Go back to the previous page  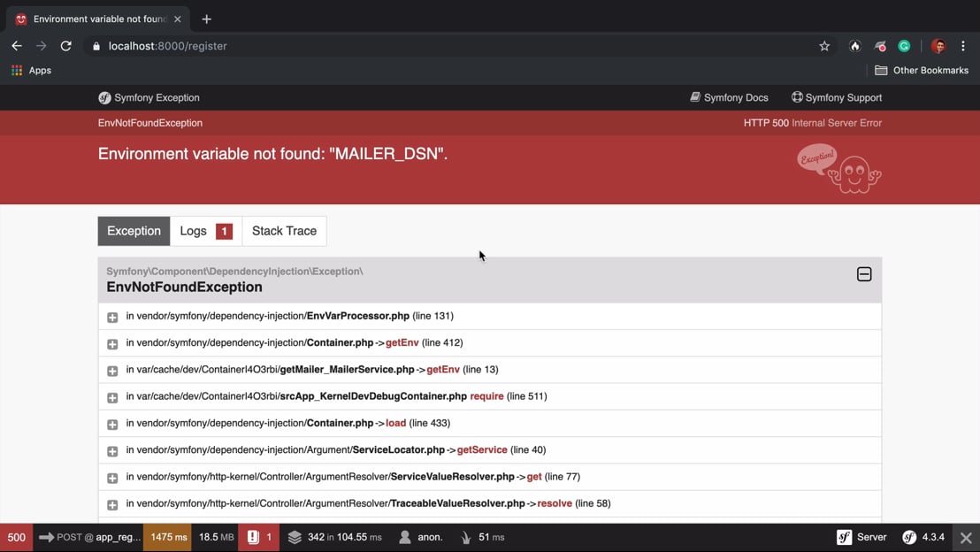[x=17, y=46]
